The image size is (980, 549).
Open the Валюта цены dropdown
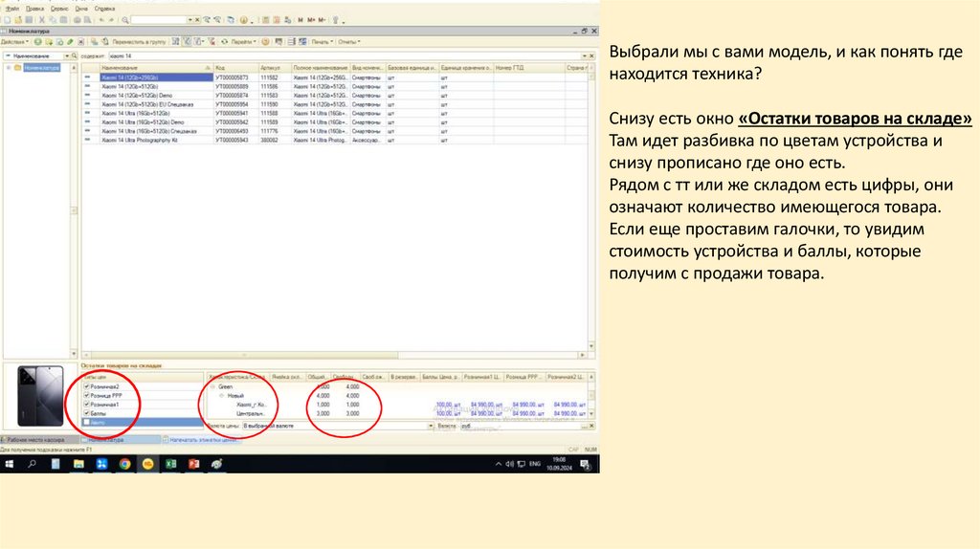point(431,426)
